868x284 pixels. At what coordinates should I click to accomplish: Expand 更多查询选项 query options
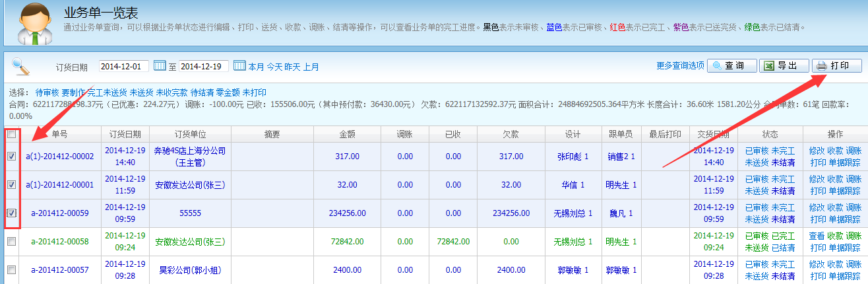(680, 66)
